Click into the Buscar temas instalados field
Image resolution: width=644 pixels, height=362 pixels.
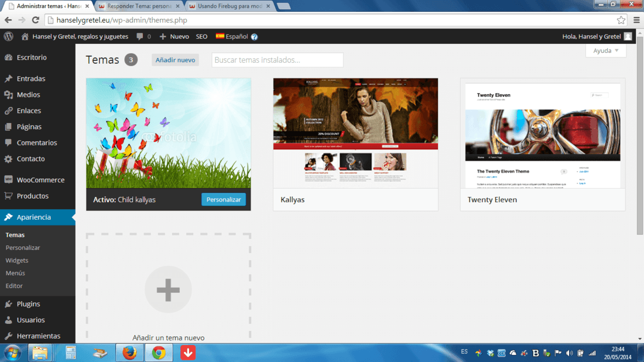pyautogui.click(x=278, y=60)
